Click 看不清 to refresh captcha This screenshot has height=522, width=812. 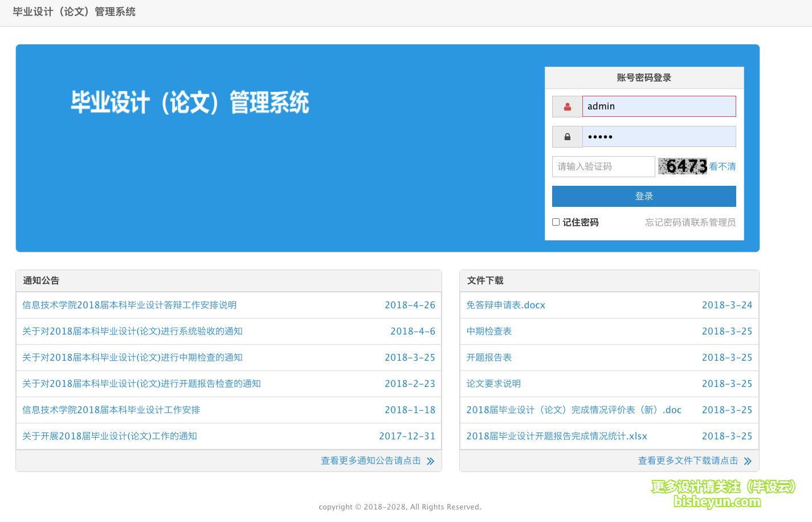pyautogui.click(x=722, y=166)
